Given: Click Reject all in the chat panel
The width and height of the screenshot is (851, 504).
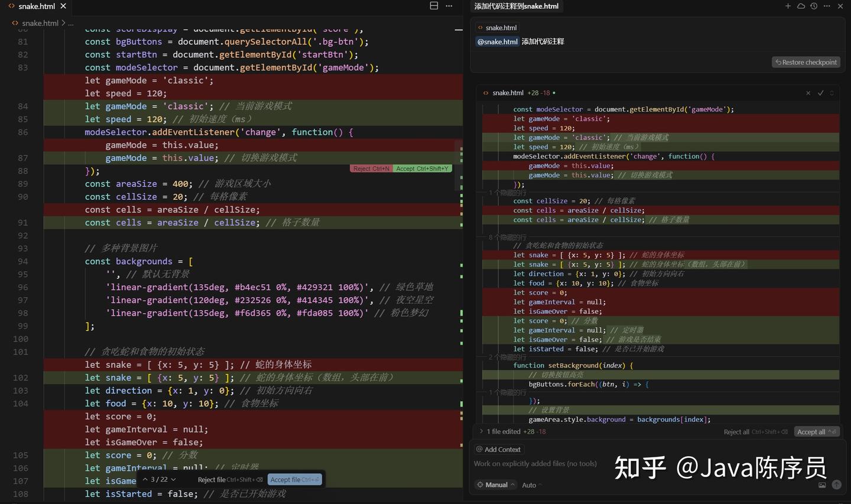Looking at the screenshot, I should [x=756, y=432].
